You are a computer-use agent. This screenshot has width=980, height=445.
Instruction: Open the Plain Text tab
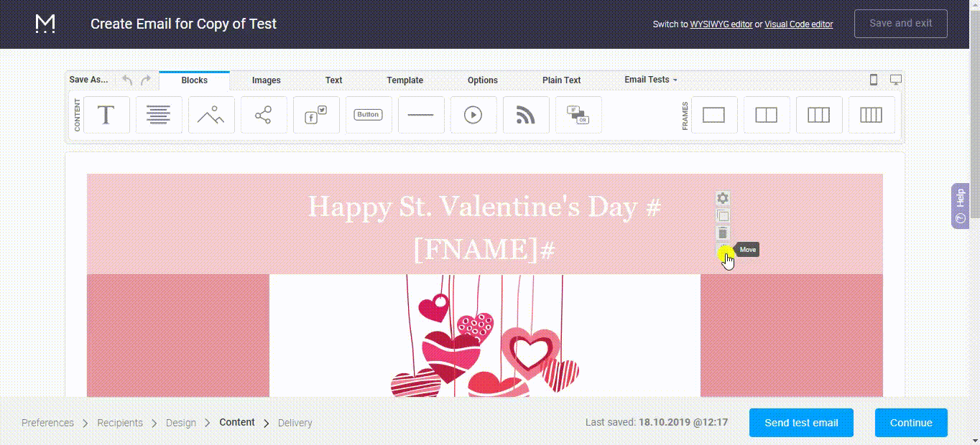click(561, 80)
